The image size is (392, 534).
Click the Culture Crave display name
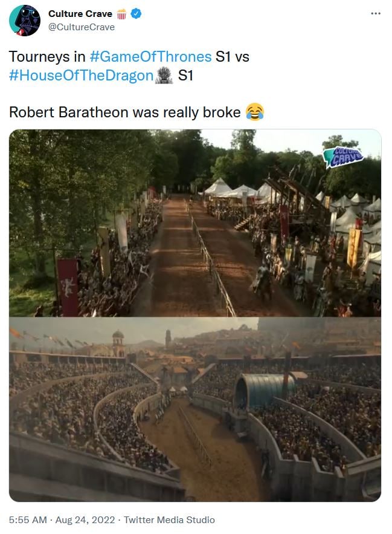(80, 14)
